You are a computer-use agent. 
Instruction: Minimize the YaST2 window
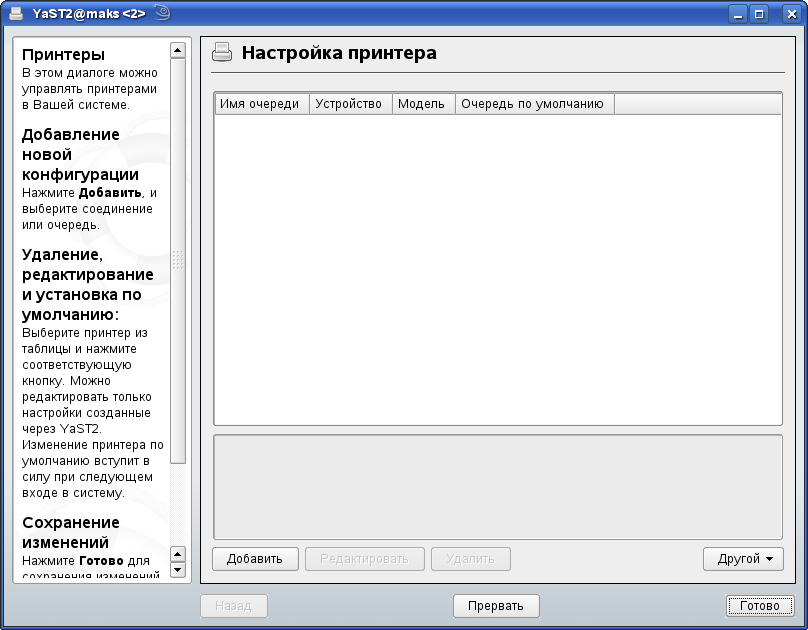[738, 14]
